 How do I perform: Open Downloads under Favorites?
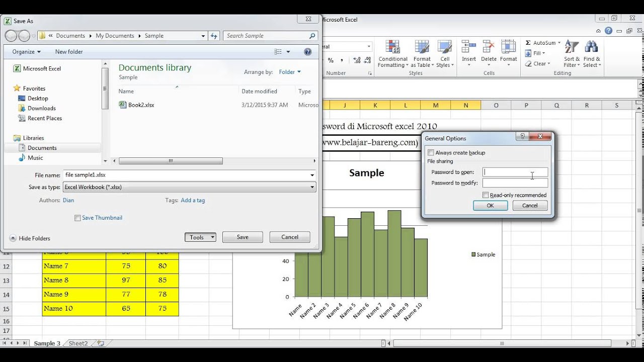point(42,108)
